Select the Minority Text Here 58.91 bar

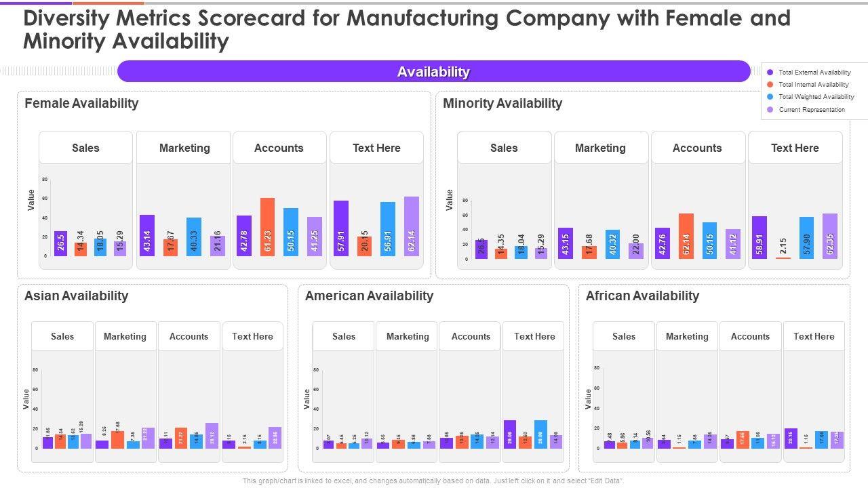click(x=759, y=237)
